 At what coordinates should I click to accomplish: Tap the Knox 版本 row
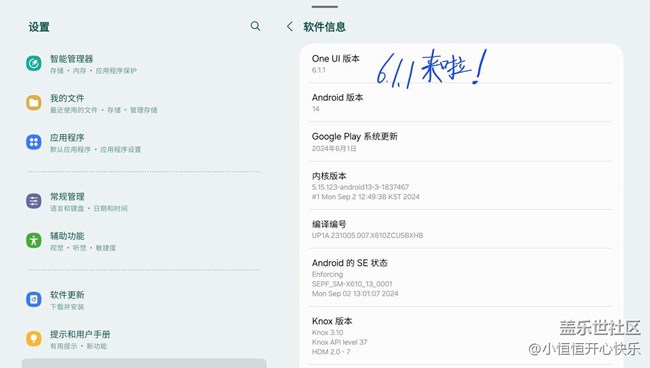coord(461,336)
